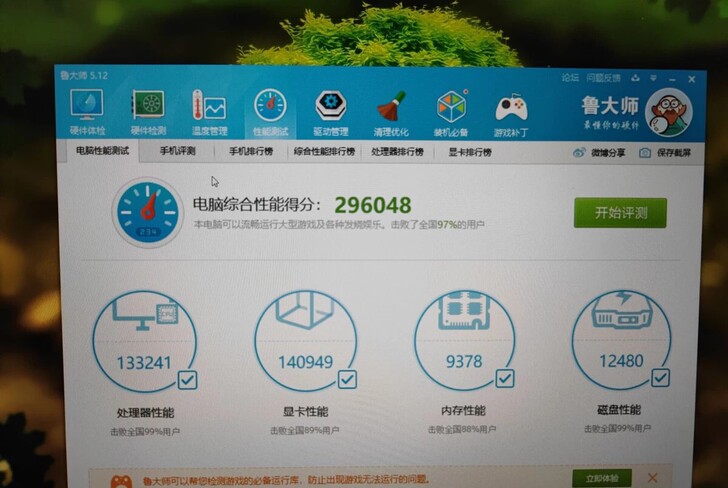The image size is (728, 488).
Task: Click the 磁盘性能 label
Action: (x=619, y=409)
